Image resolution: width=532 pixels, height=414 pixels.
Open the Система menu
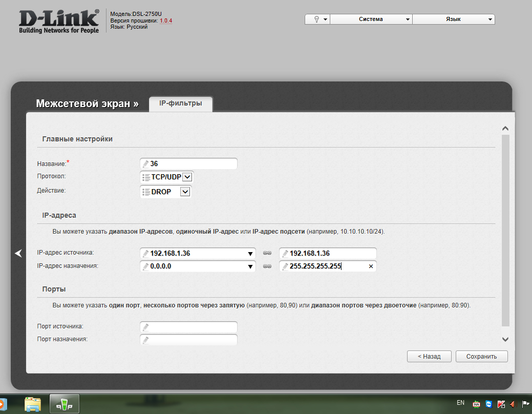point(371,19)
